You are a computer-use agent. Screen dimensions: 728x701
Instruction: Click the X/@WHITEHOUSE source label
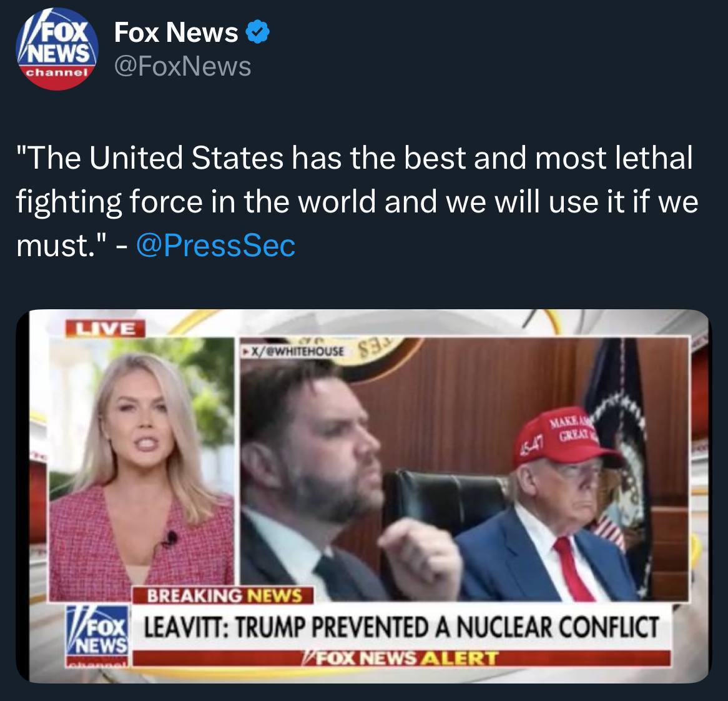293,351
